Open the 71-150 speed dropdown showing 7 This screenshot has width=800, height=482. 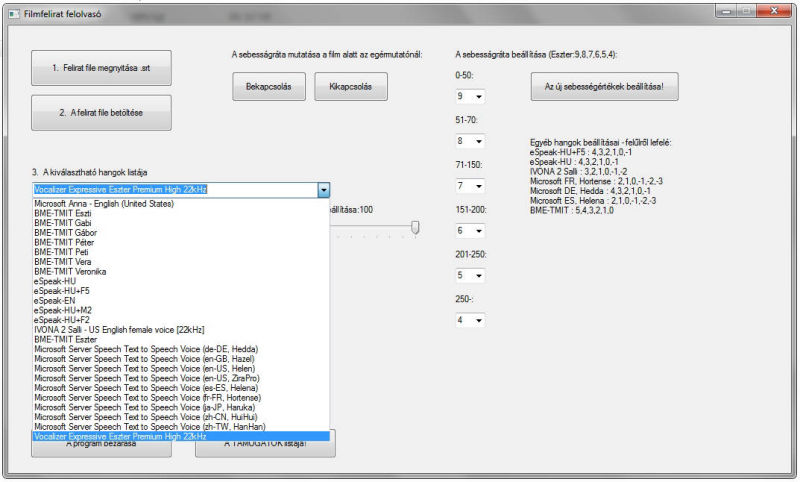coord(470,186)
